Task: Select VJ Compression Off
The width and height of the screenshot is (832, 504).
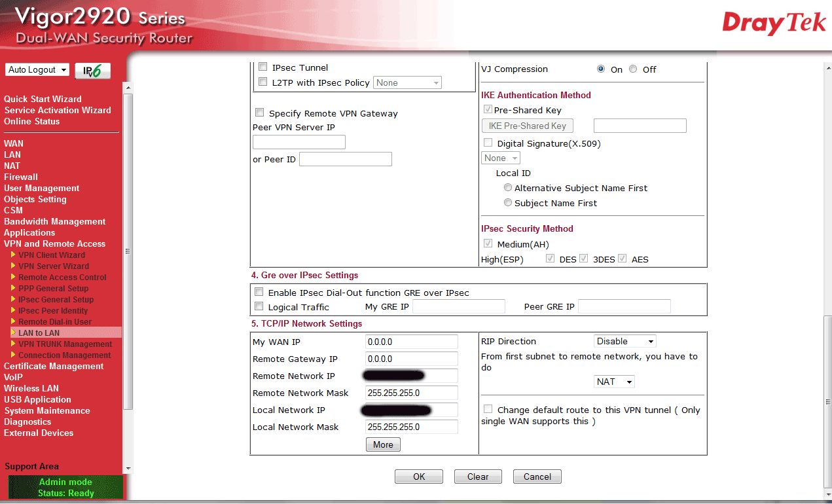Action: [x=633, y=69]
